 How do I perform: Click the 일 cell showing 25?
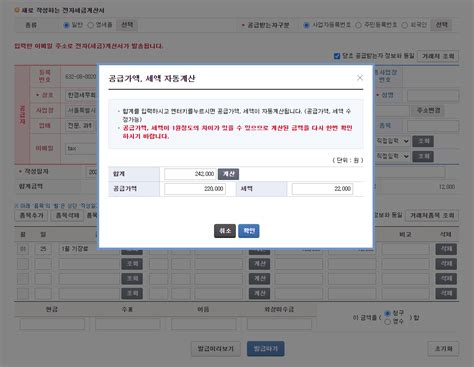click(x=43, y=249)
